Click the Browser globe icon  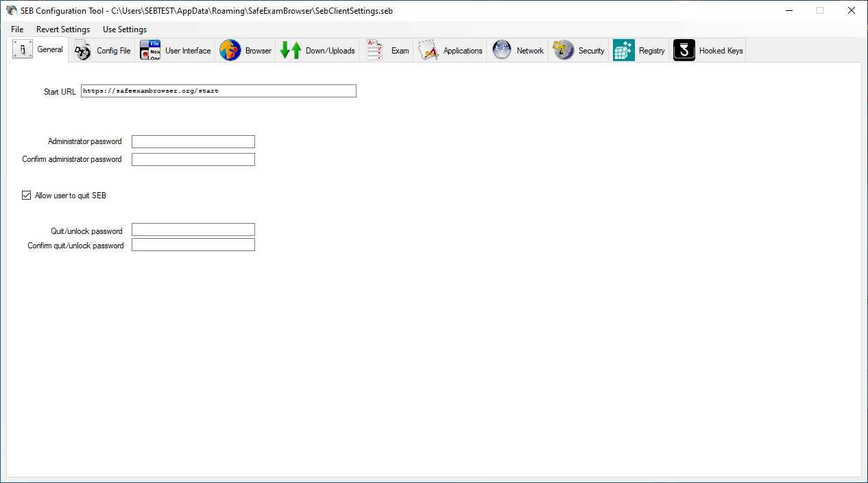click(230, 50)
